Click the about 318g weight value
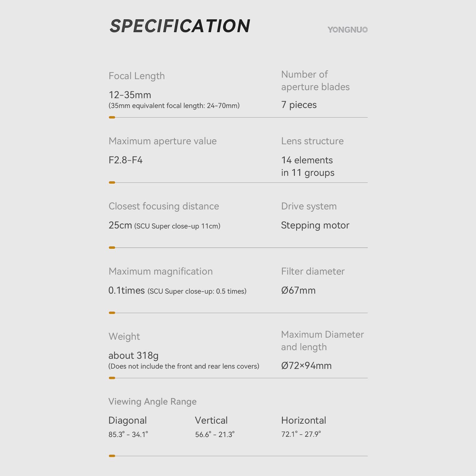The height and width of the screenshot is (476, 476). [x=133, y=356]
